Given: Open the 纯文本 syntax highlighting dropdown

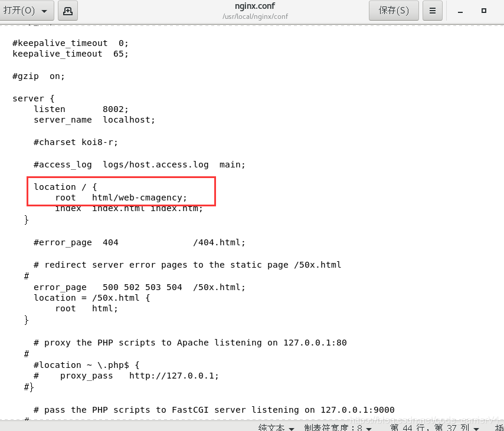Looking at the screenshot, I should point(276,427).
